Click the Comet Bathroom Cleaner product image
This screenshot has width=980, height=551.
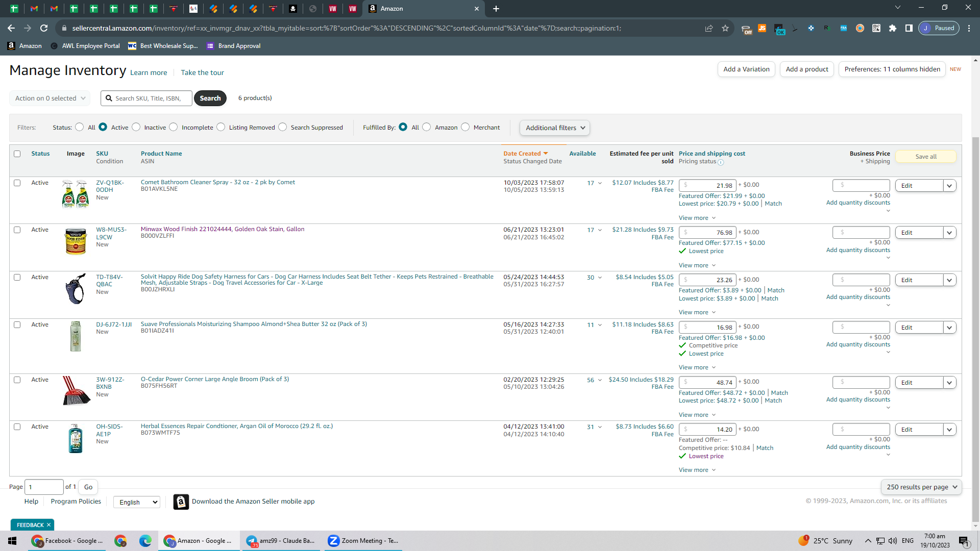click(x=76, y=194)
